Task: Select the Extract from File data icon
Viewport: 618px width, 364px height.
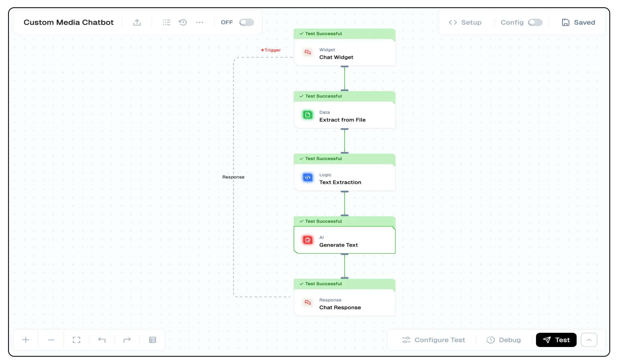Action: [x=308, y=115]
